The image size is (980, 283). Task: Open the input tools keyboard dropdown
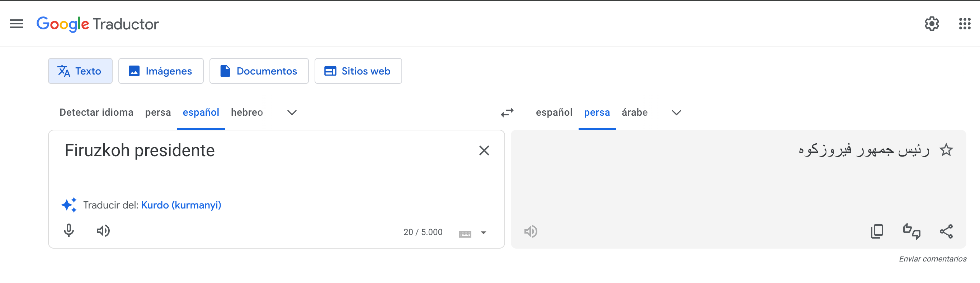pos(484,232)
